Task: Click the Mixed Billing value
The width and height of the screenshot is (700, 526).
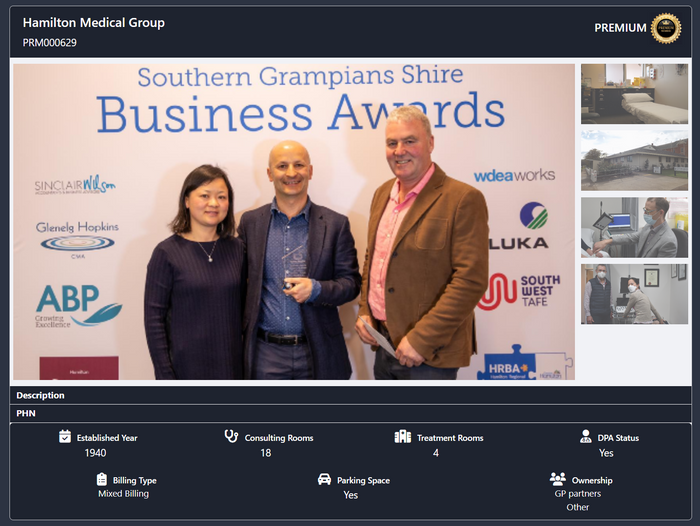Action: pos(124,494)
